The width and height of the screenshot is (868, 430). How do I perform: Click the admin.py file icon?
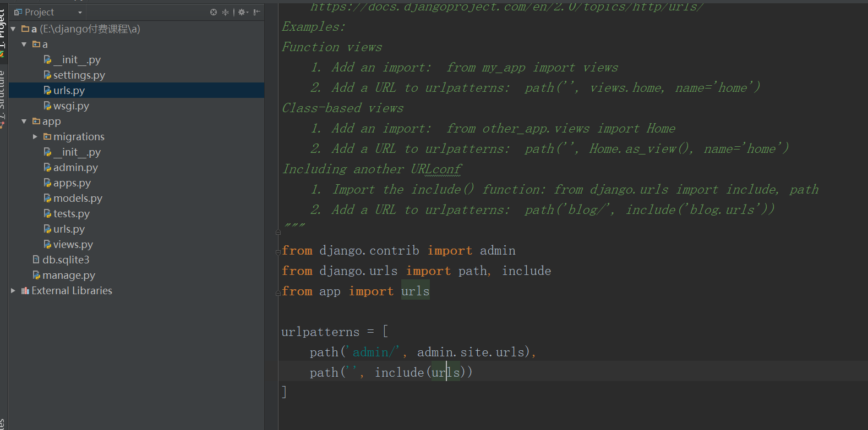coord(47,167)
